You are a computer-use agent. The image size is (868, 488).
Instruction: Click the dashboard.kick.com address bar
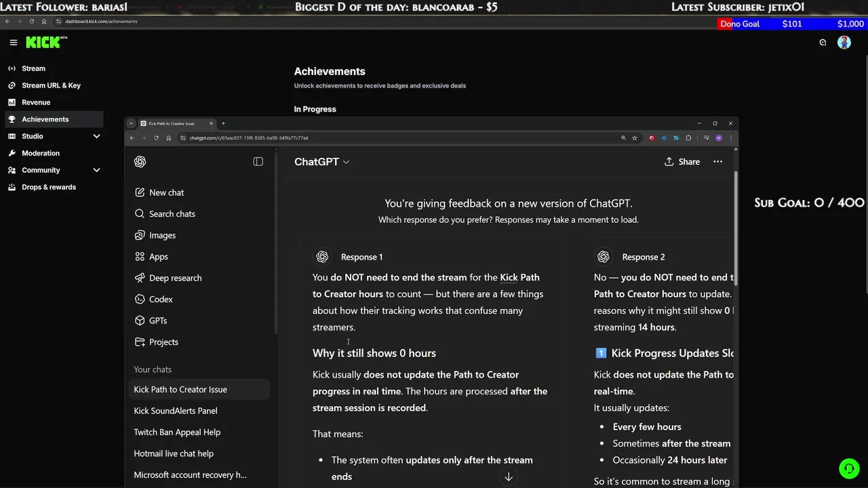101,21
